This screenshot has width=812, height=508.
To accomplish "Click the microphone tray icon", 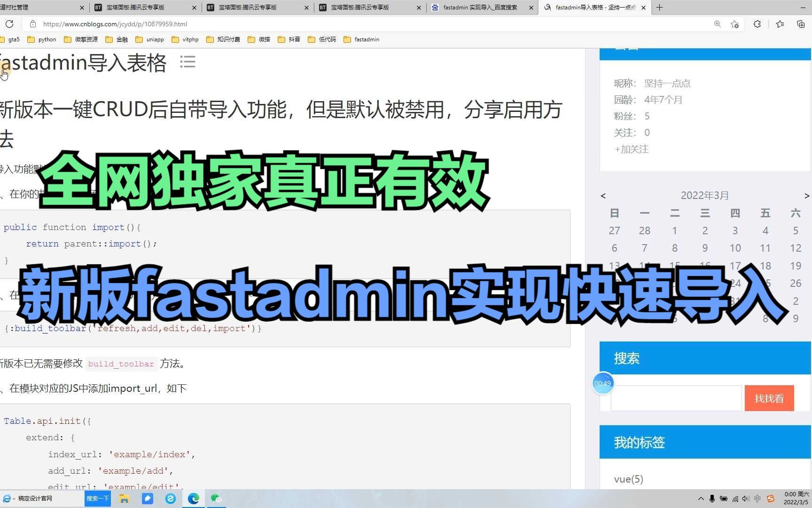I will 712,499.
